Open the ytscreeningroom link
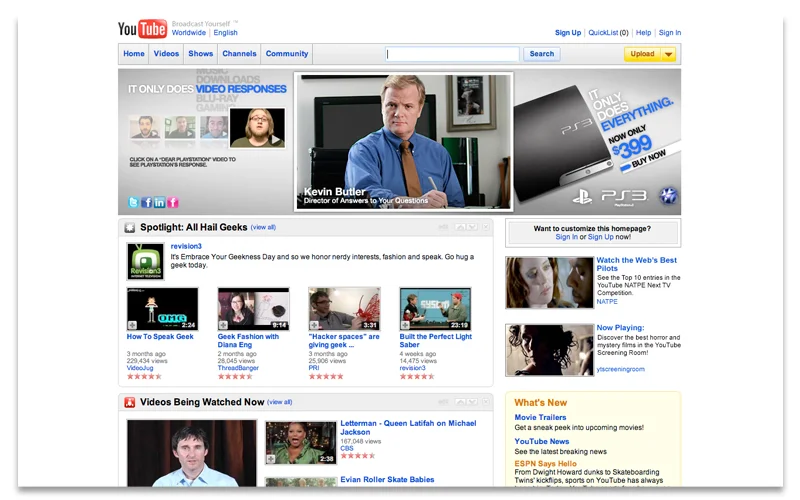 click(620, 369)
